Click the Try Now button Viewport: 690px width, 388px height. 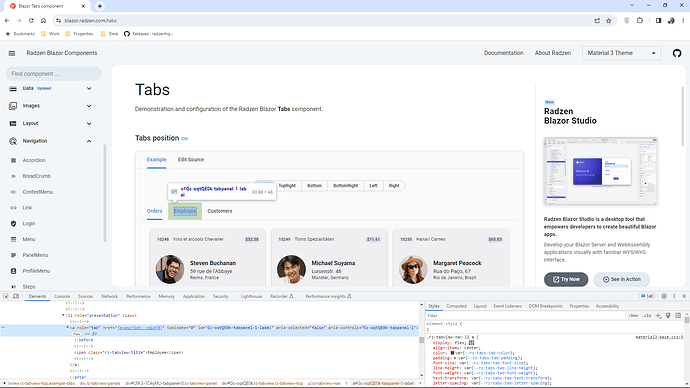pyautogui.click(x=566, y=279)
